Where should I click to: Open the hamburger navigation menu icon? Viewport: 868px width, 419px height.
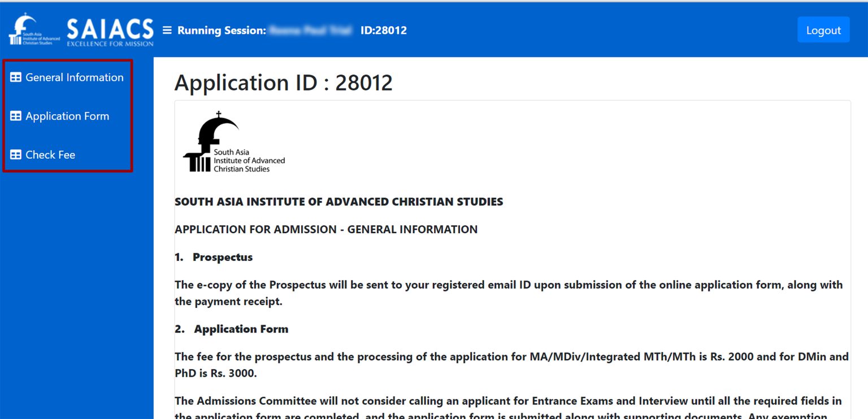tap(167, 30)
